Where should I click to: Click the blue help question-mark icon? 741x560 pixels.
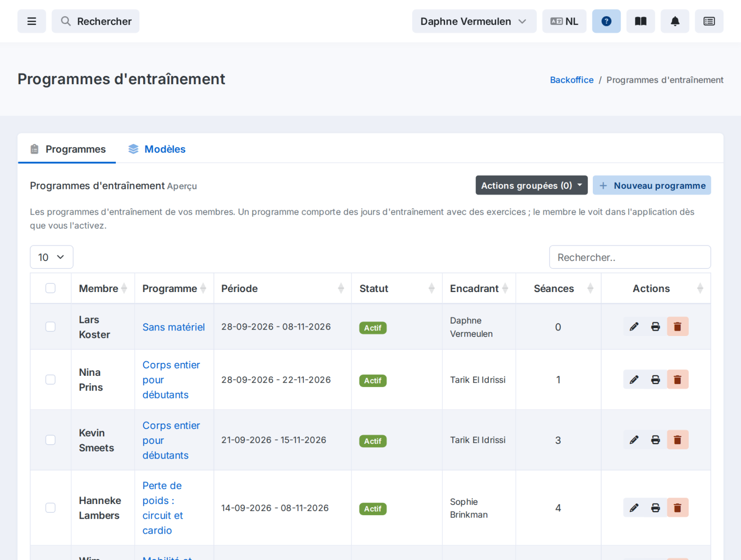click(x=606, y=21)
